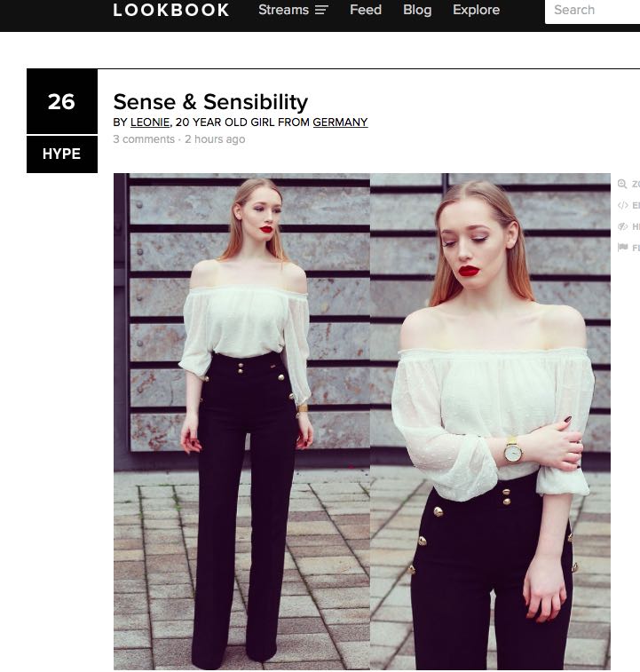Go to the Explore section
The height and width of the screenshot is (672, 640).
477,10
